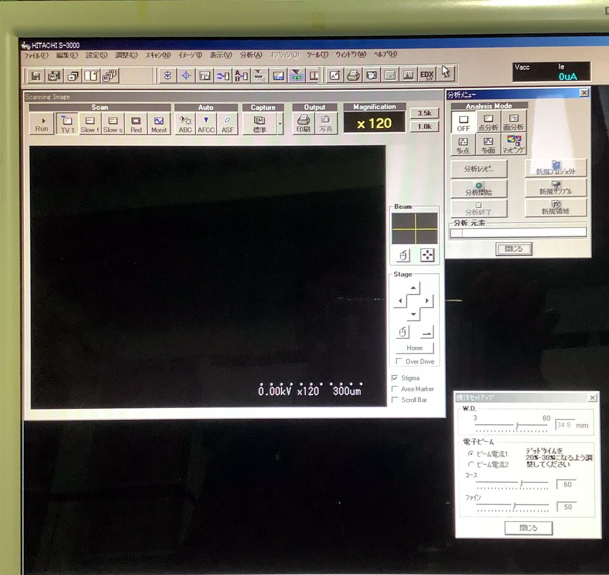Click the 分析開始 start analysis button
This screenshot has width=609, height=575.
click(x=479, y=189)
